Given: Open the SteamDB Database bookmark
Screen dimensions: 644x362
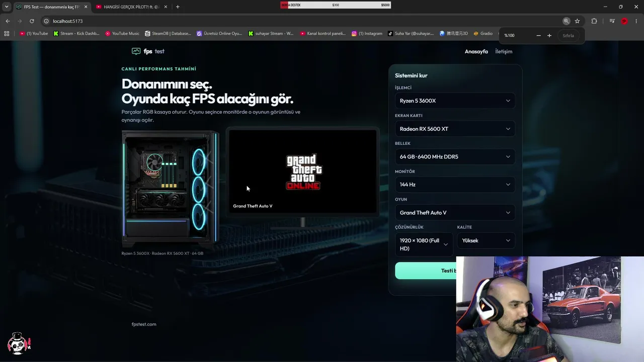Looking at the screenshot, I should [168, 34].
